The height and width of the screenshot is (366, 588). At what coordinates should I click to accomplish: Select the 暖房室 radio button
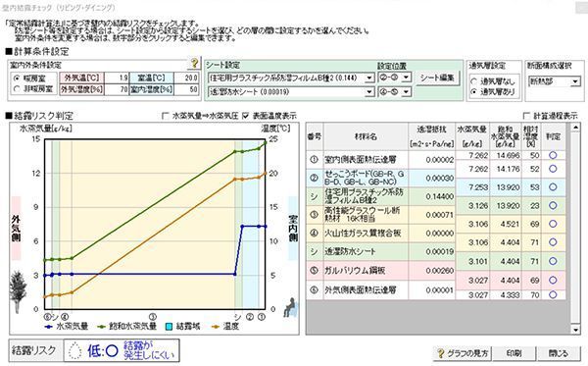coord(17,78)
